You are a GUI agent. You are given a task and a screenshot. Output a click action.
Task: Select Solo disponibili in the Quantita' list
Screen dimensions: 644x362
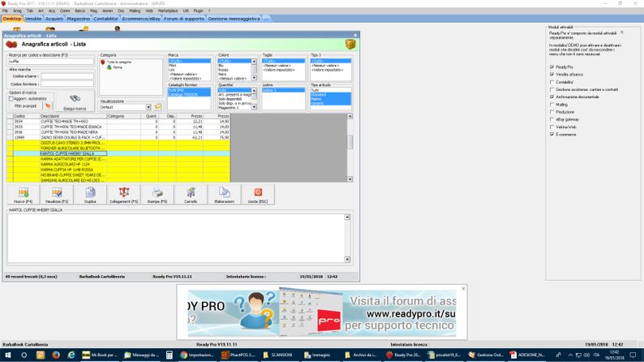point(230,99)
